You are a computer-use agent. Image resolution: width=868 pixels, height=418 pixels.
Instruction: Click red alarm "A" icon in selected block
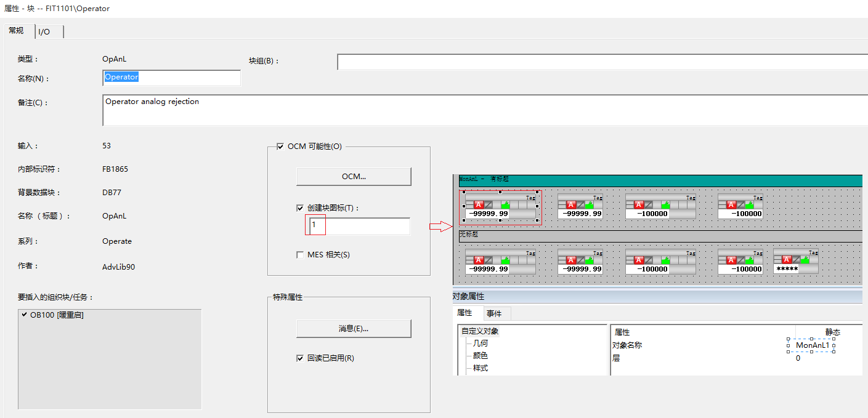coord(479,204)
